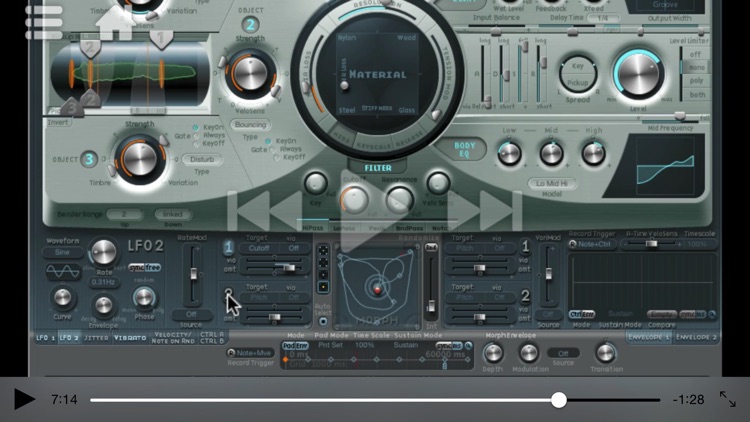Click the Body EQ Mid knob
The width and height of the screenshot is (750, 422).
(x=551, y=154)
